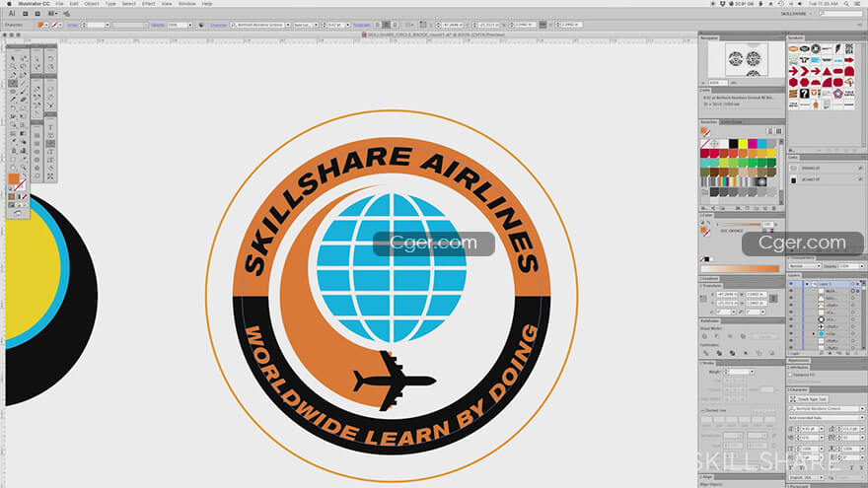Open the control bar Opacity dropdown arrow

(x=190, y=25)
